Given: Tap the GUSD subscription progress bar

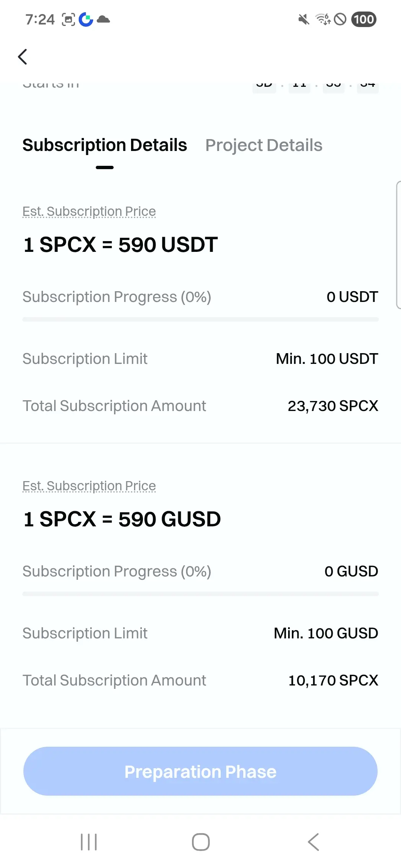Looking at the screenshot, I should [200, 594].
